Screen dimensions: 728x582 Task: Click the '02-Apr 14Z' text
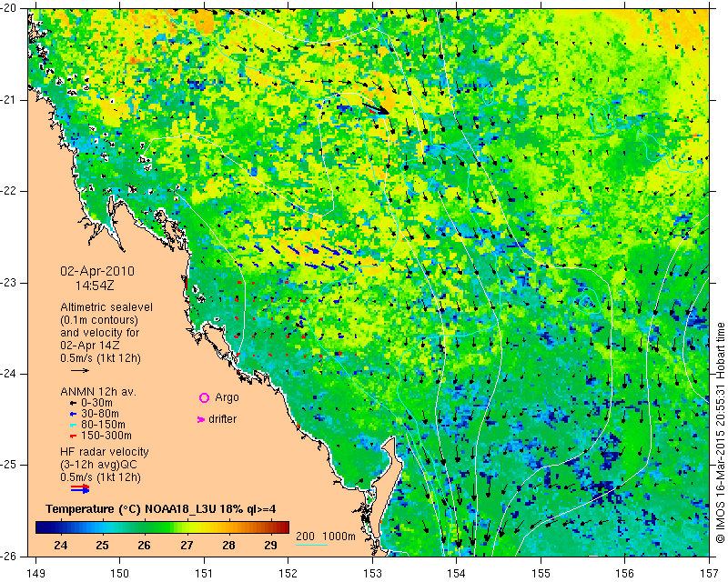pos(89,346)
